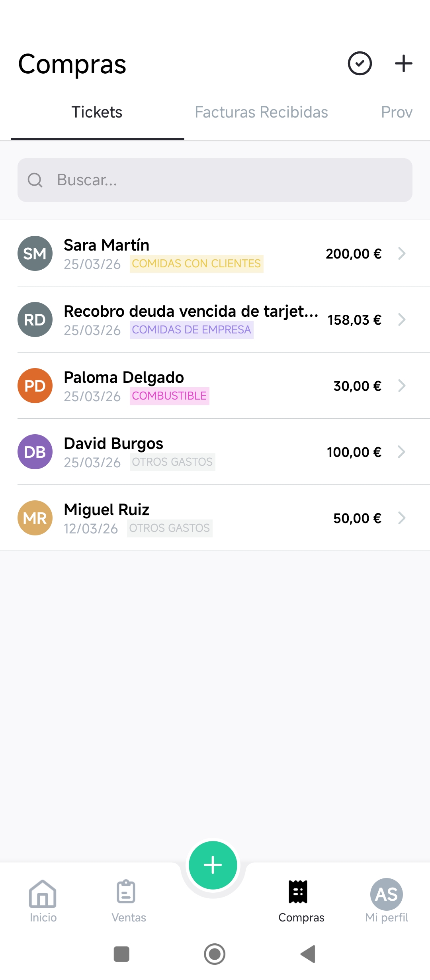The height and width of the screenshot is (980, 430).
Task: Expand Sara Martín ticket chevron
Action: pyautogui.click(x=402, y=253)
